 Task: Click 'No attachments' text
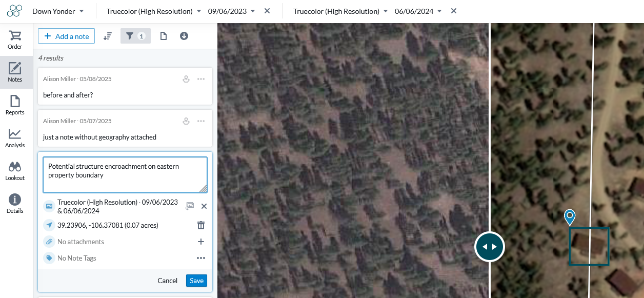pyautogui.click(x=80, y=242)
